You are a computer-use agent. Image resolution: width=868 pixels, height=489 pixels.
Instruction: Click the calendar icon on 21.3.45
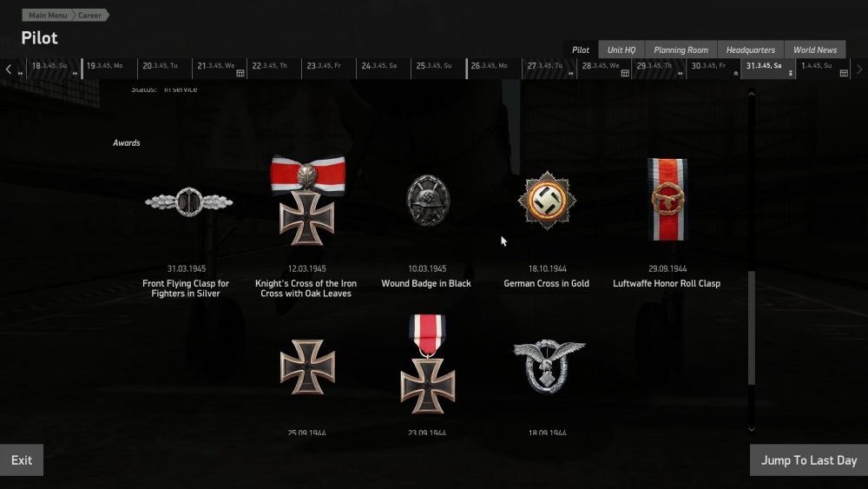[x=240, y=73]
